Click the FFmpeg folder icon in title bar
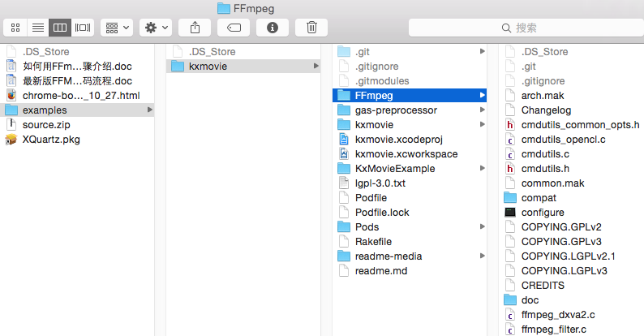 click(x=223, y=8)
